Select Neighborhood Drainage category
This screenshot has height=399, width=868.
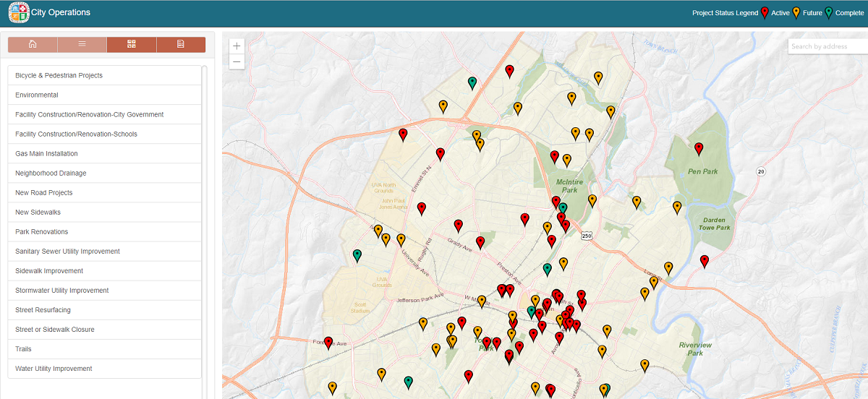coord(104,173)
